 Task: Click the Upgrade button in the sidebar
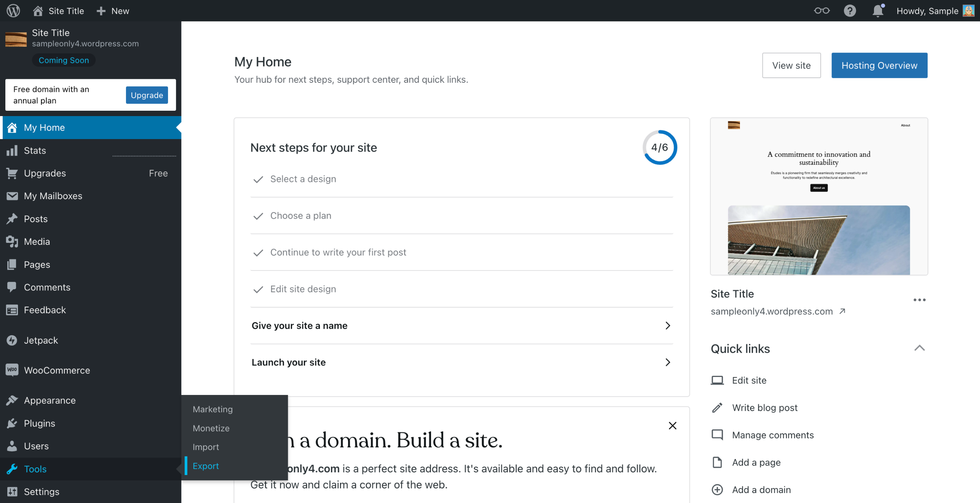147,95
